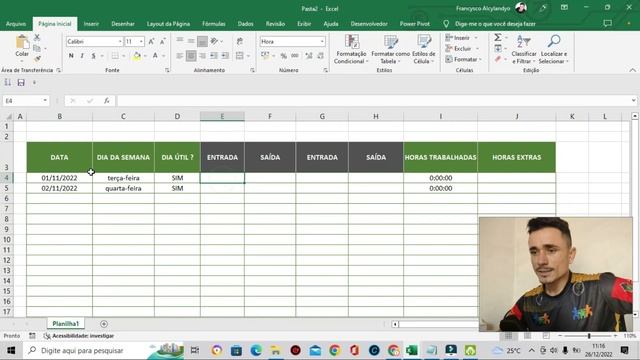Viewport: 640px width, 360px height.
Task: Collapse the ribbon with the chevron
Action: pyautogui.click(x=632, y=70)
